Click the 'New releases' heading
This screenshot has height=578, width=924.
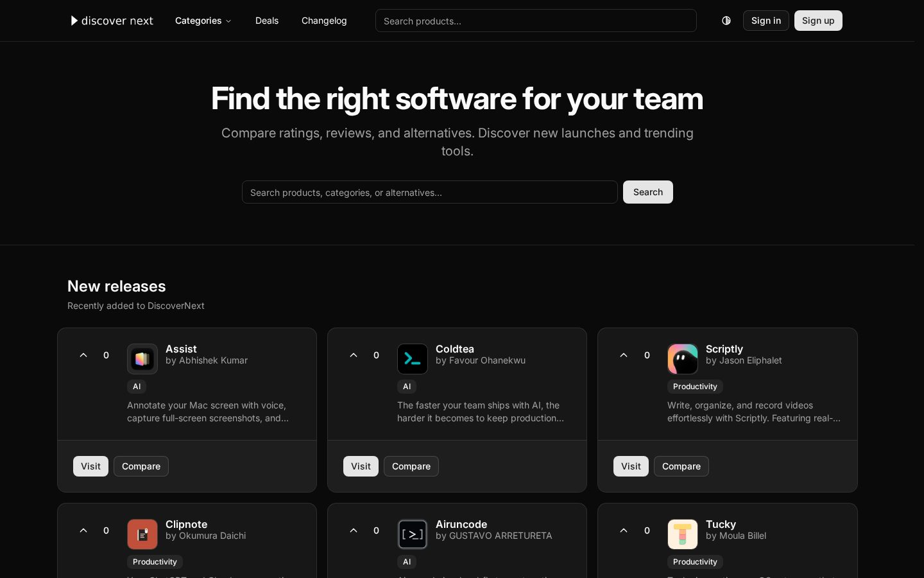point(117,286)
